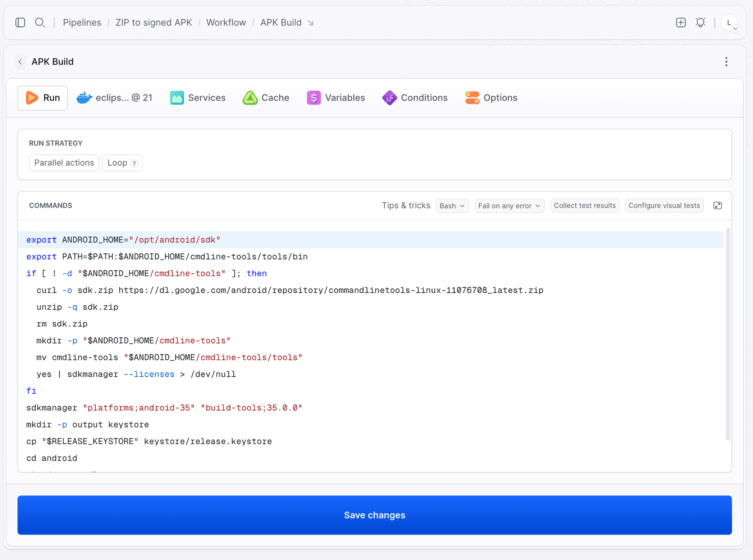
Task: Click the Save changes button
Action: point(375,515)
